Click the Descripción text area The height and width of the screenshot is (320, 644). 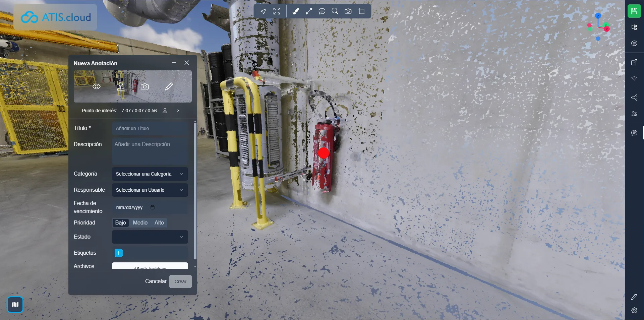[150, 151]
